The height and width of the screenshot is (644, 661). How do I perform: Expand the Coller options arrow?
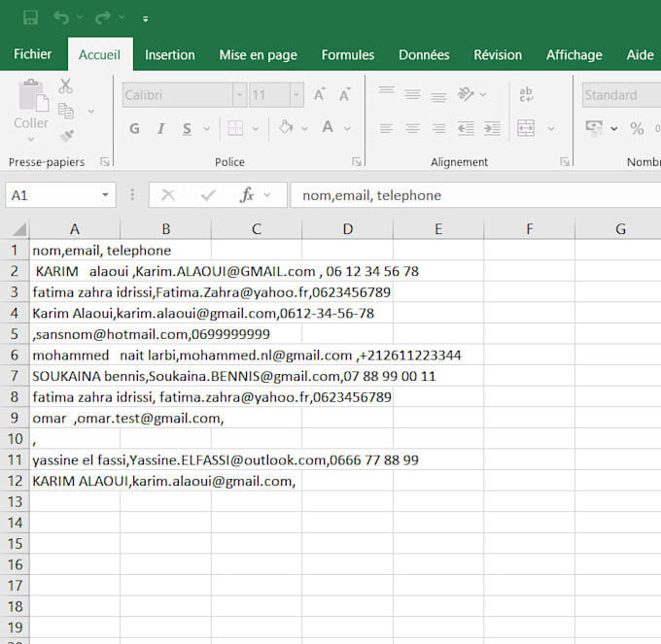31,140
